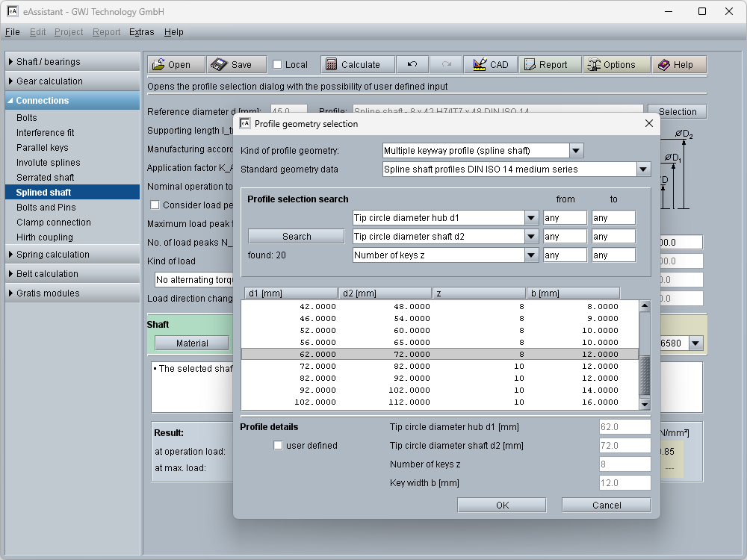Viewport: 747px width, 560px height.
Task: Open the Extras menu
Action: click(141, 32)
